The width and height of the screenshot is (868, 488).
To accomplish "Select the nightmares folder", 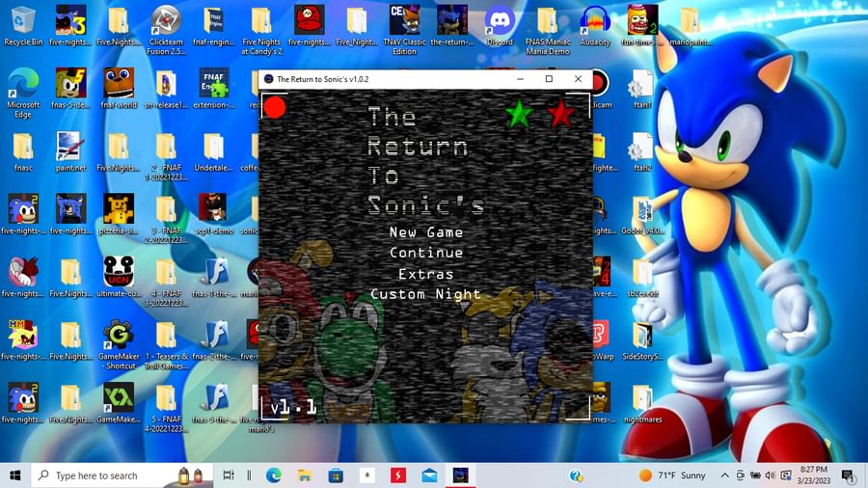I will point(642,403).
